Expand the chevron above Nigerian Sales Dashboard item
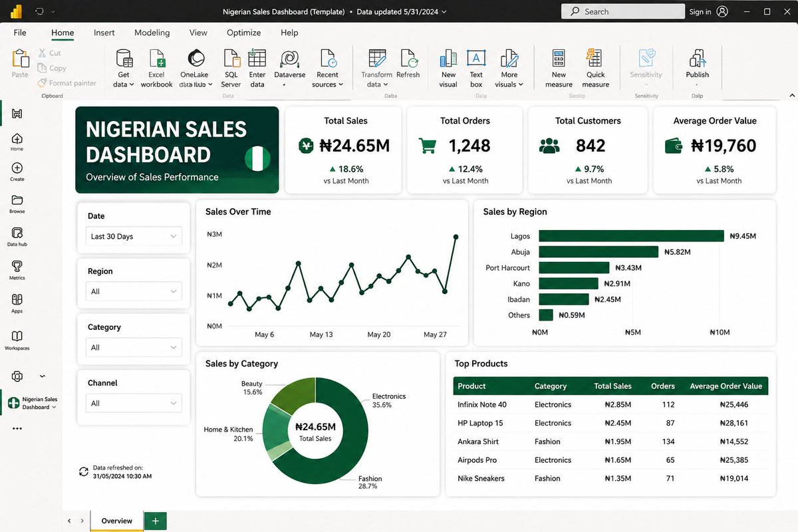The image size is (798, 532). (x=43, y=376)
